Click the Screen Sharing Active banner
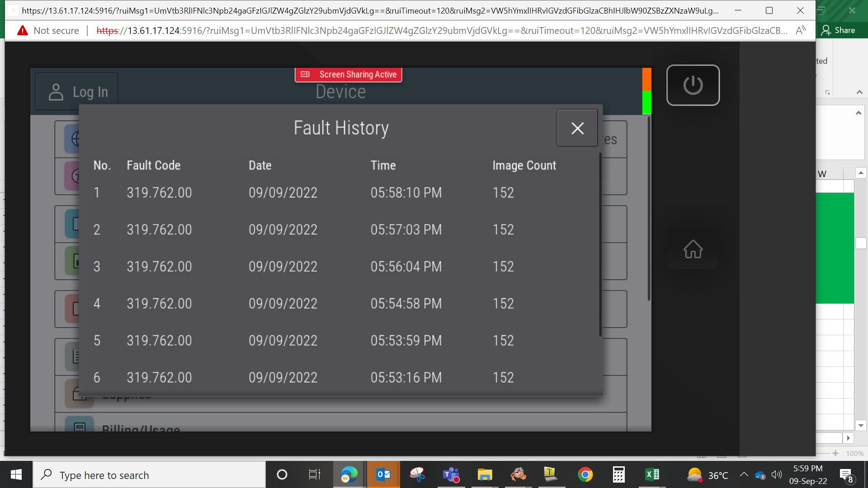Viewport: 868px width, 488px height. pos(349,75)
